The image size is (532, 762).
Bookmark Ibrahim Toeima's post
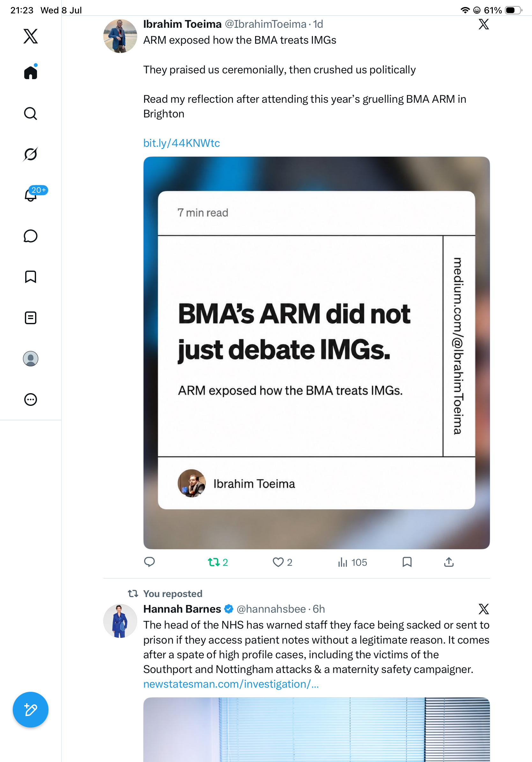[407, 562]
